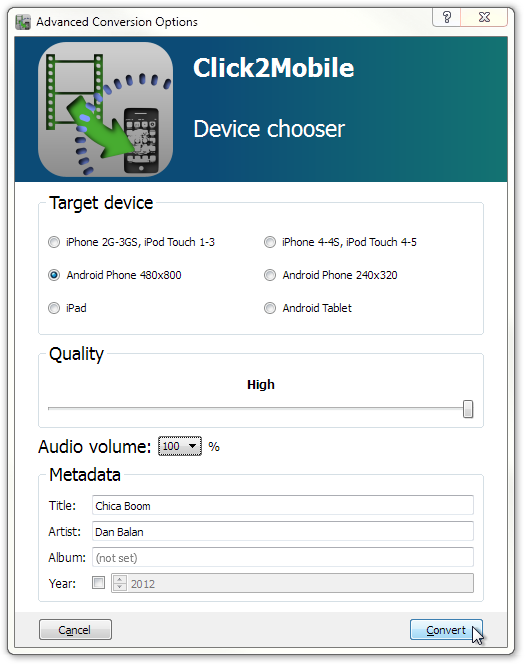Click the Album field showing not set
This screenshot has width=525, height=664.
pyautogui.click(x=283, y=557)
